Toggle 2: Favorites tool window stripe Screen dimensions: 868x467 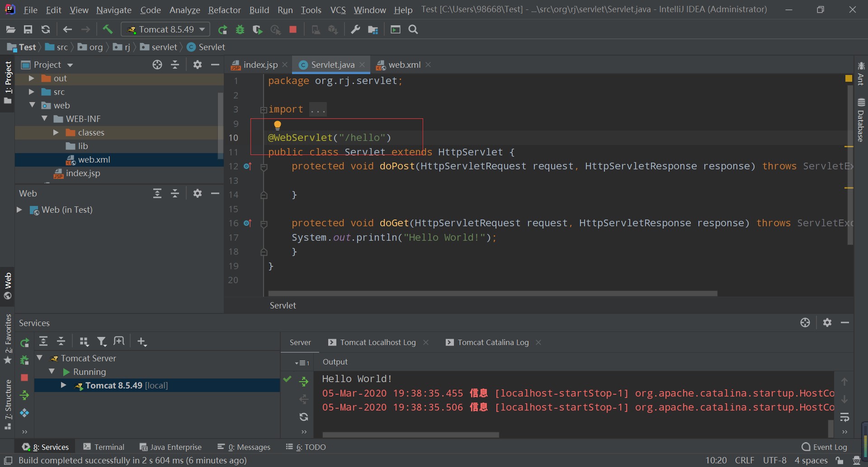8,339
